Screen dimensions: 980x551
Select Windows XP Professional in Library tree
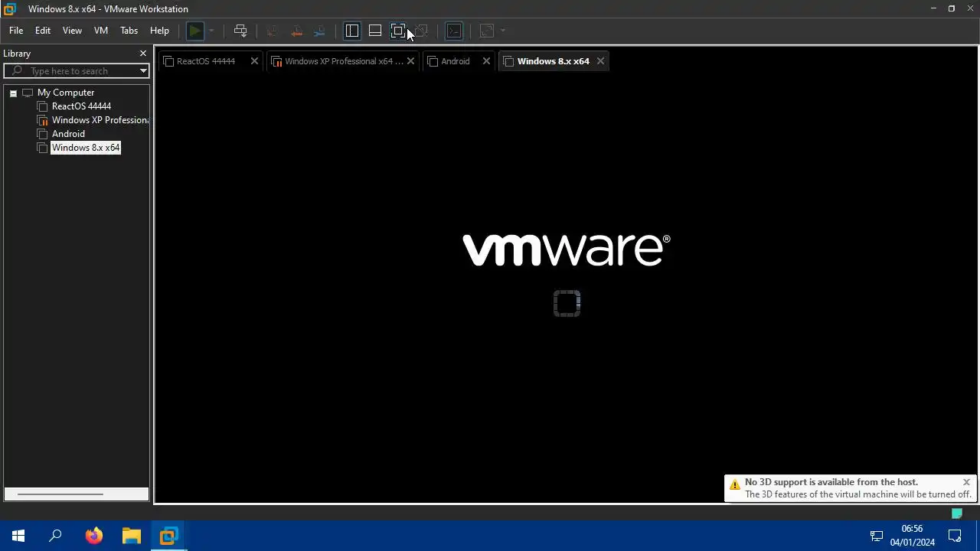click(x=100, y=120)
